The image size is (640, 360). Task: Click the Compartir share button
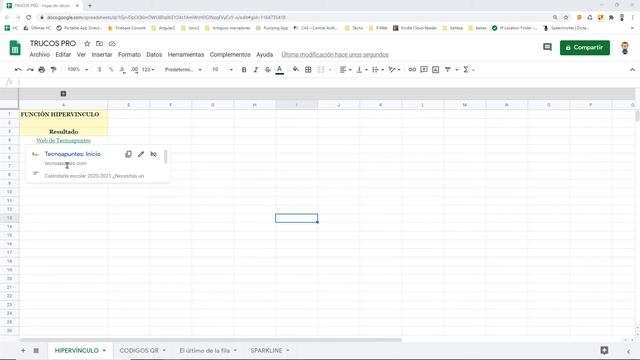click(x=584, y=47)
